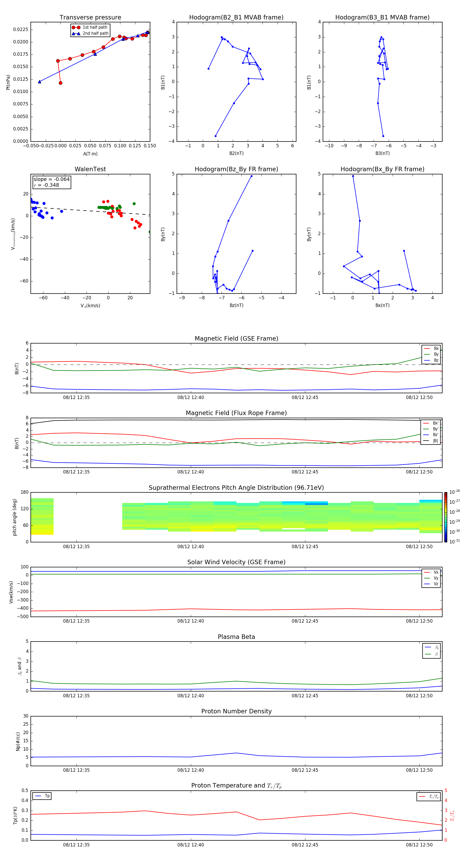Click the |B| legend entry in flux rope plot
Viewport: 473px width, 868px height.
[431, 441]
